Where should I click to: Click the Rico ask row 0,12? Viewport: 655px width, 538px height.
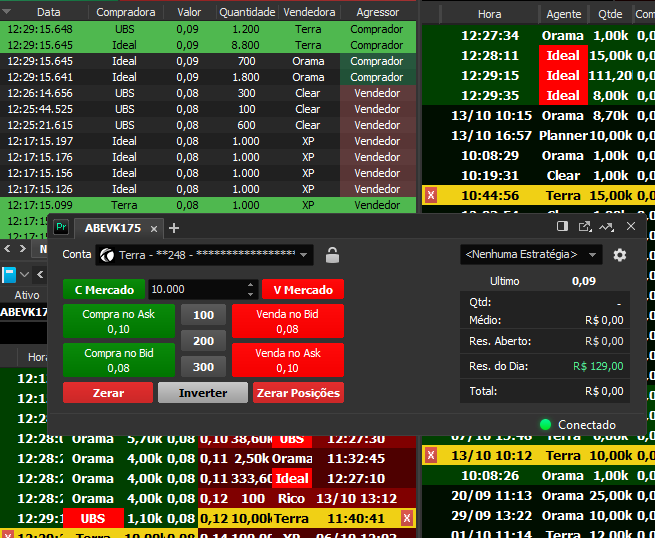click(x=307, y=498)
